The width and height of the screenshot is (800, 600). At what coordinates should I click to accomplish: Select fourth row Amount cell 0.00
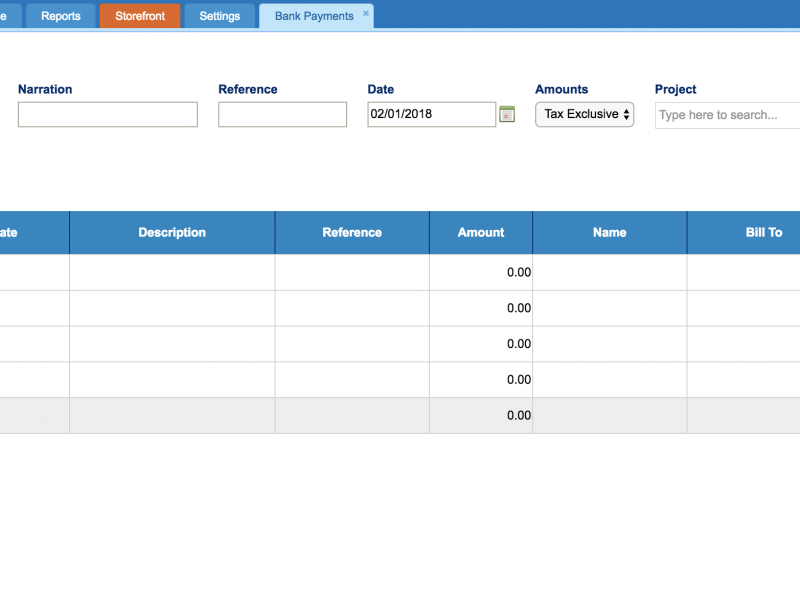tap(481, 380)
